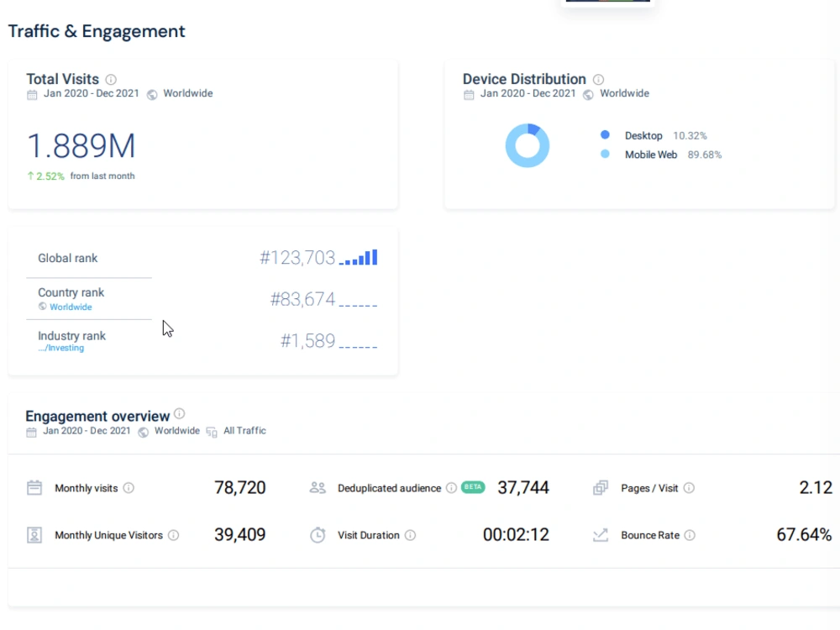Click the 1.889M total visits value

tap(81, 145)
